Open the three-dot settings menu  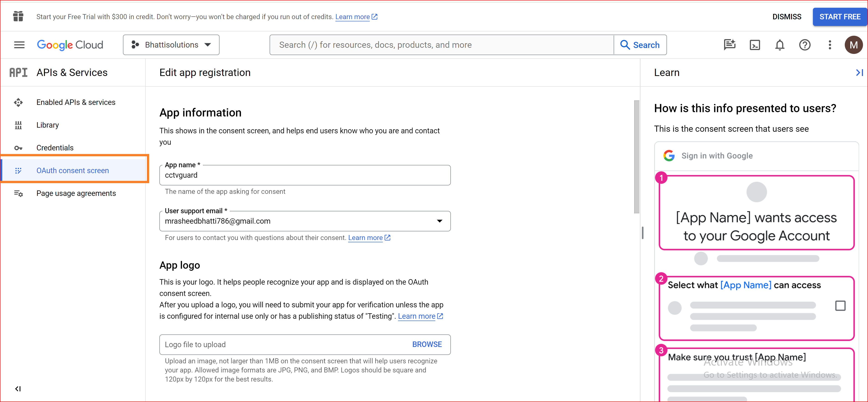pos(830,45)
